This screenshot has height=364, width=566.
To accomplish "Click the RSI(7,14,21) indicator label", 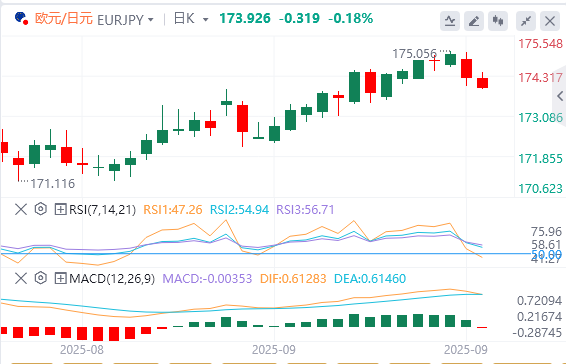I will pos(103,209).
